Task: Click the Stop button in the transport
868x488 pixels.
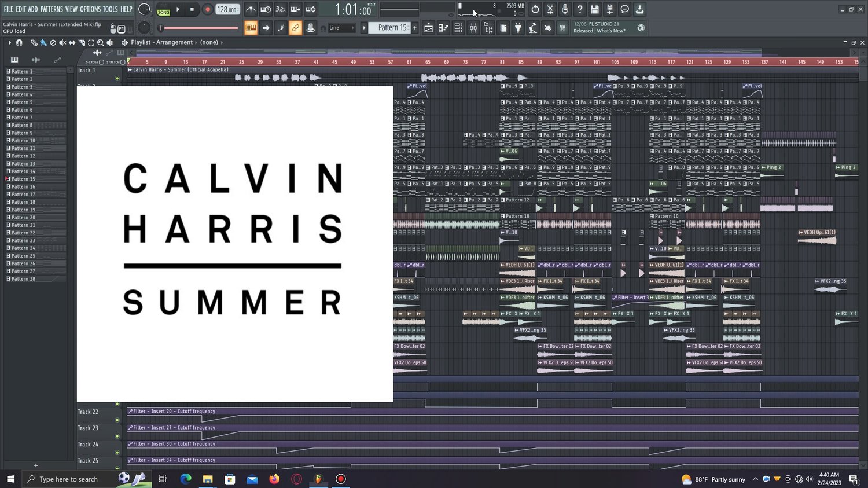Action: pyautogui.click(x=192, y=9)
